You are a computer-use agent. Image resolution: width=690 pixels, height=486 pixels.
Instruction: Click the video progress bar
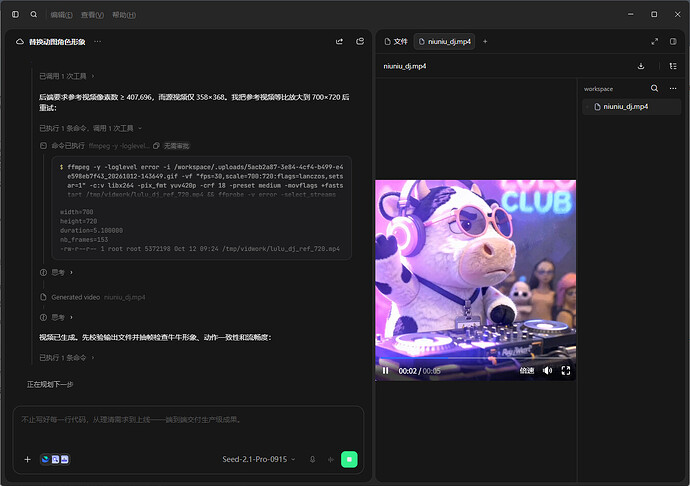tap(475, 358)
